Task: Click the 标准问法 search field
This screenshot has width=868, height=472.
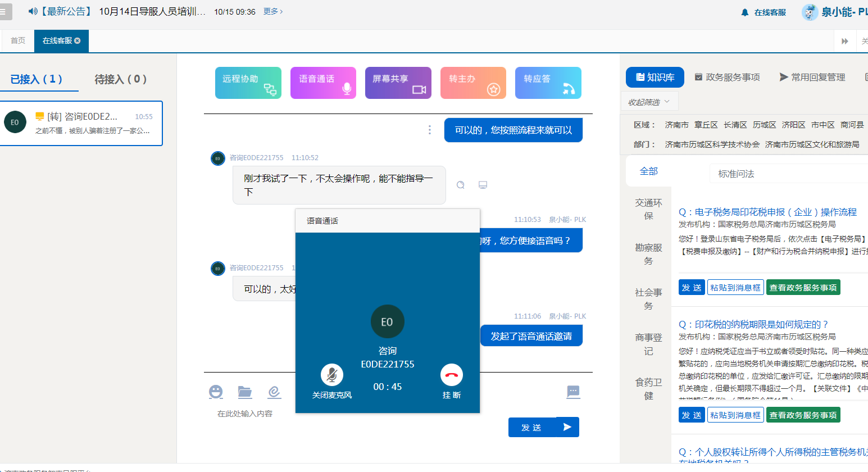Action: (x=789, y=174)
